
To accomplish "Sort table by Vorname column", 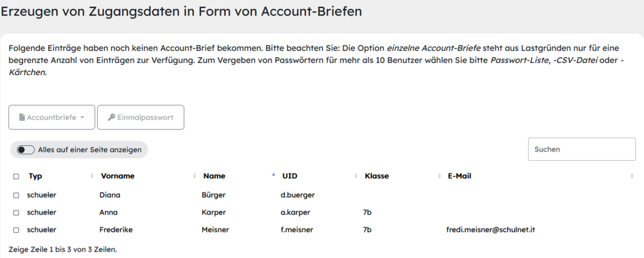I will 118,176.
